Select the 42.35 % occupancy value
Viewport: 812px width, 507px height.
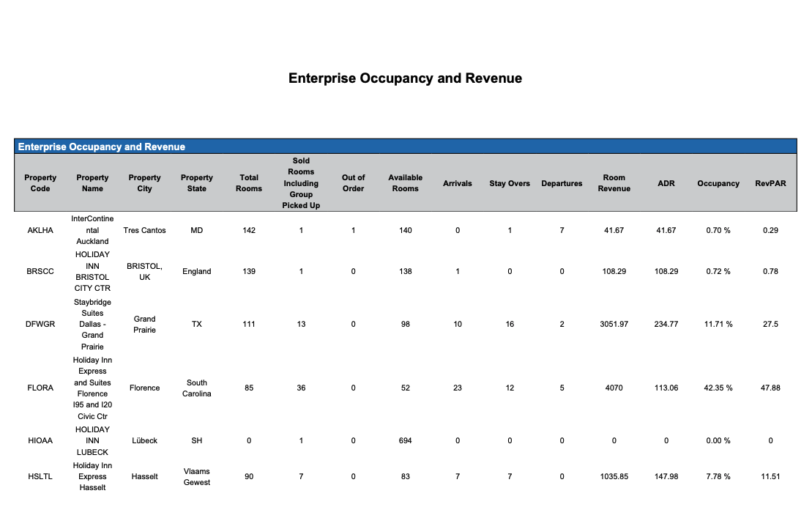pyautogui.click(x=718, y=388)
